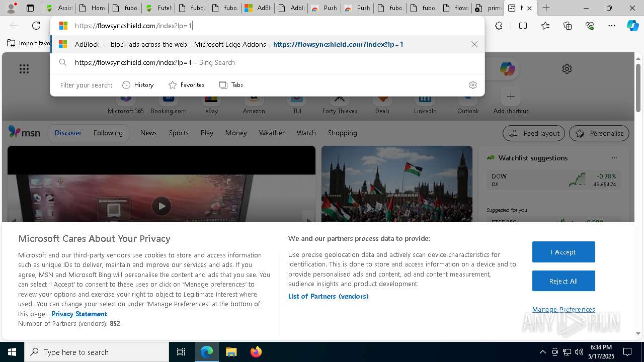
Task: Open Manage Preferences link
Action: (x=563, y=309)
